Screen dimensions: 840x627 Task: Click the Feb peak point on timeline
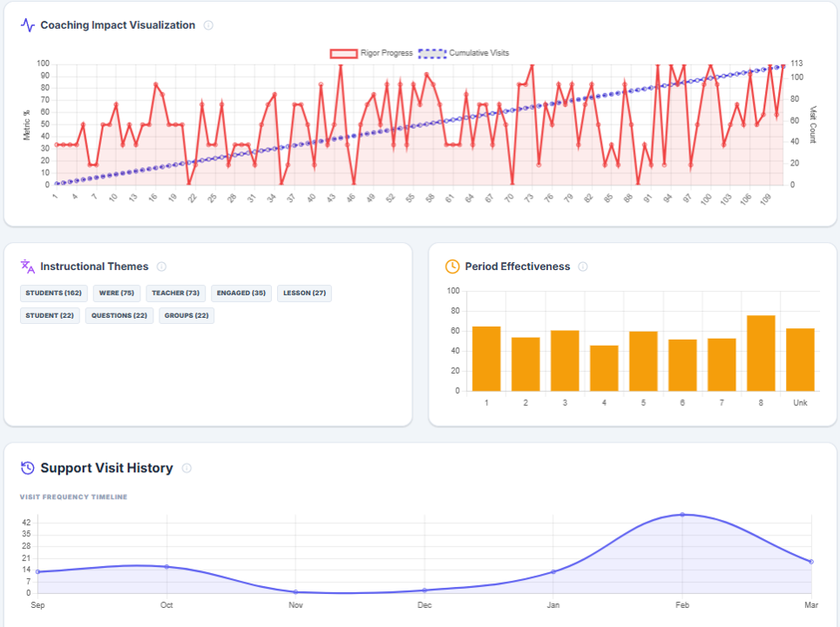[x=682, y=515]
